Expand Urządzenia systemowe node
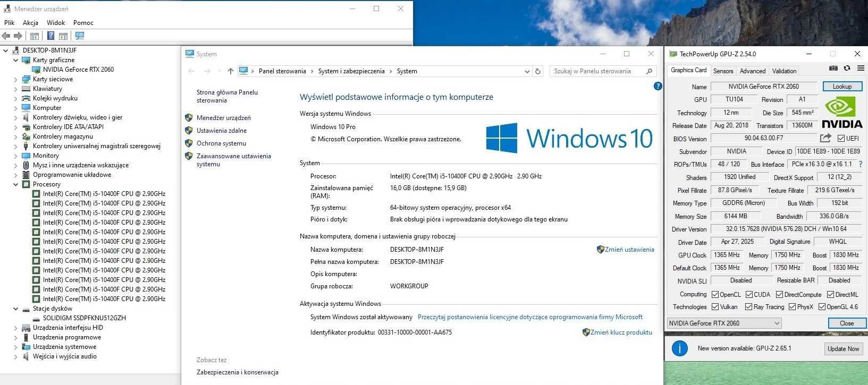This screenshot has width=868, height=385. tap(16, 347)
